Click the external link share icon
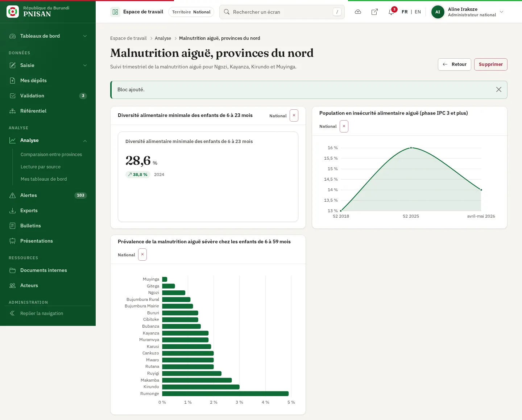Image resolution: width=522 pixels, height=420 pixels. coord(374,12)
